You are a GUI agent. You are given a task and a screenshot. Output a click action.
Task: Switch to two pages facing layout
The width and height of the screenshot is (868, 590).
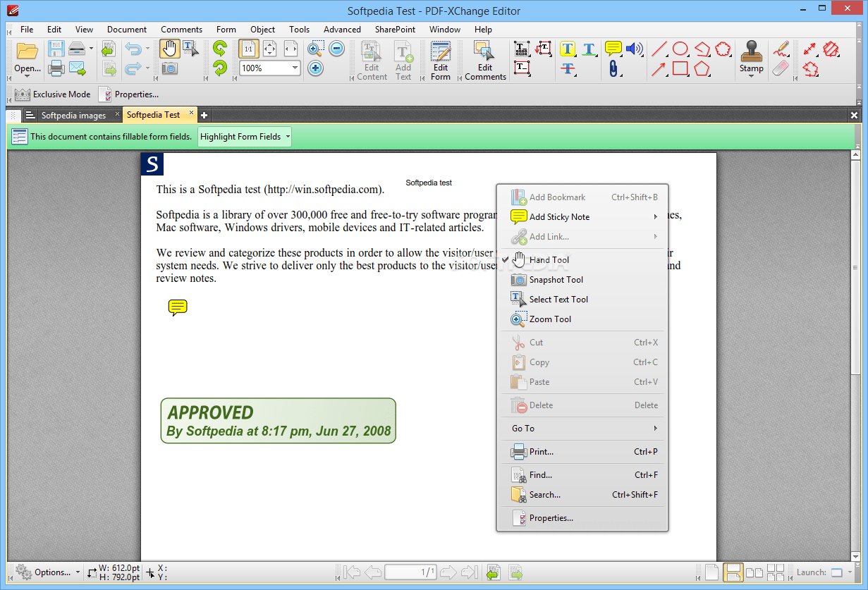click(x=754, y=572)
